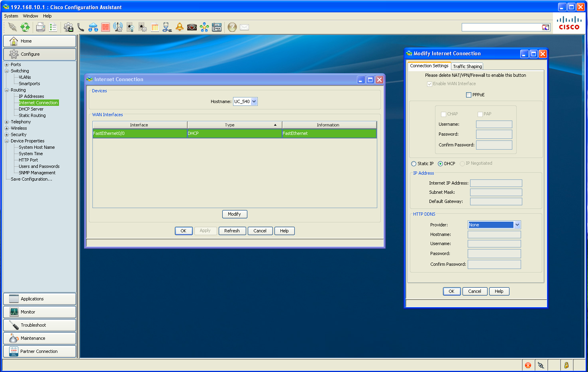Open the Telephony phone handset toolbar icon
The image size is (588, 372).
[x=81, y=27]
